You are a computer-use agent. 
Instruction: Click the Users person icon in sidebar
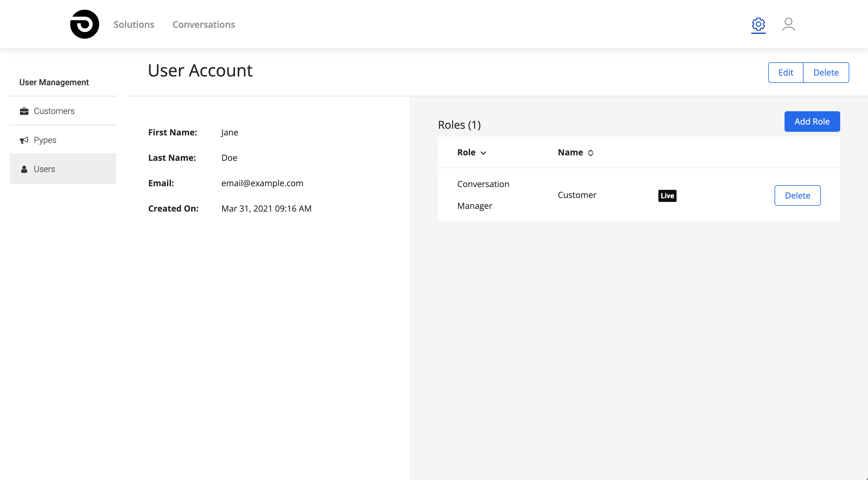(x=24, y=169)
